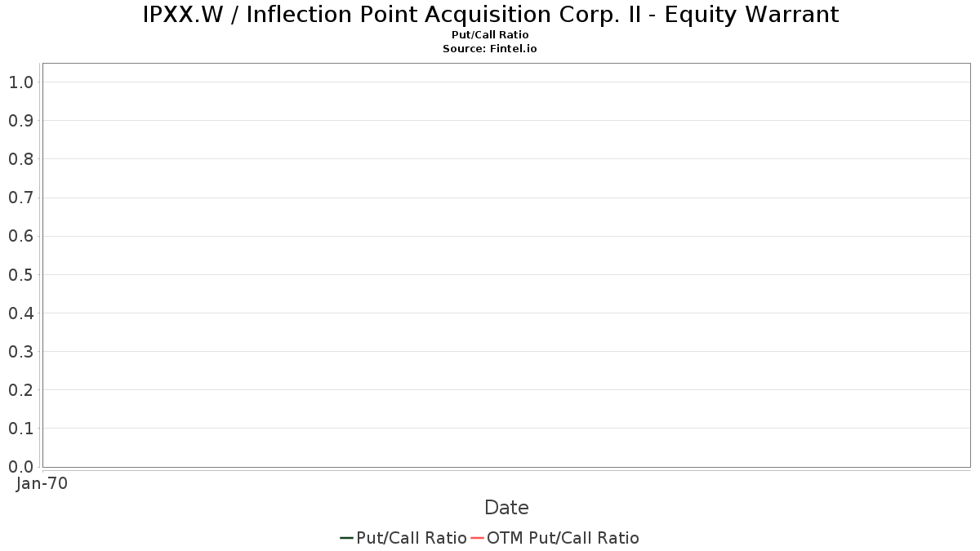This screenshot has width=980, height=551.
Task: Click the 0.2 y-axis label
Action: coord(20,389)
